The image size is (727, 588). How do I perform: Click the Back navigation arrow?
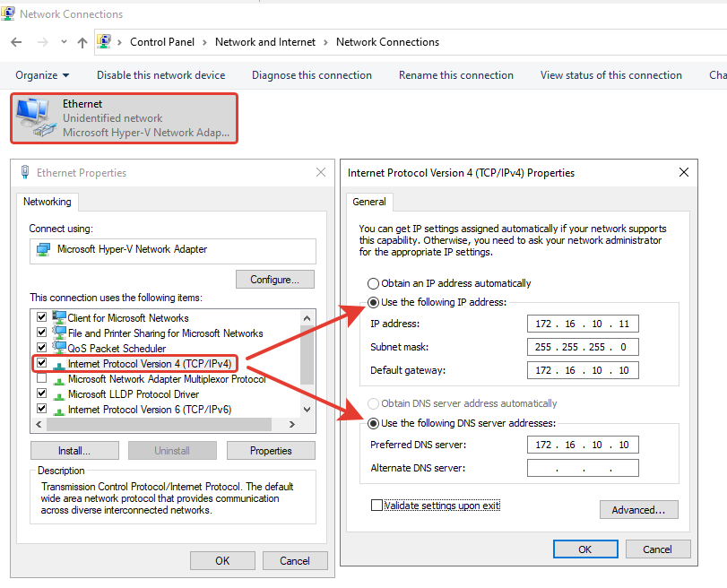[x=16, y=42]
